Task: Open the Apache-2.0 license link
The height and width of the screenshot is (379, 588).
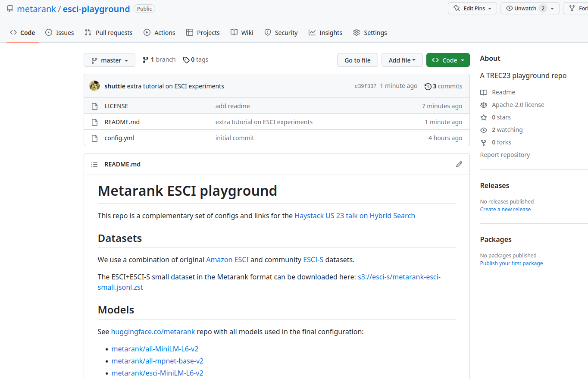Action: (518, 105)
